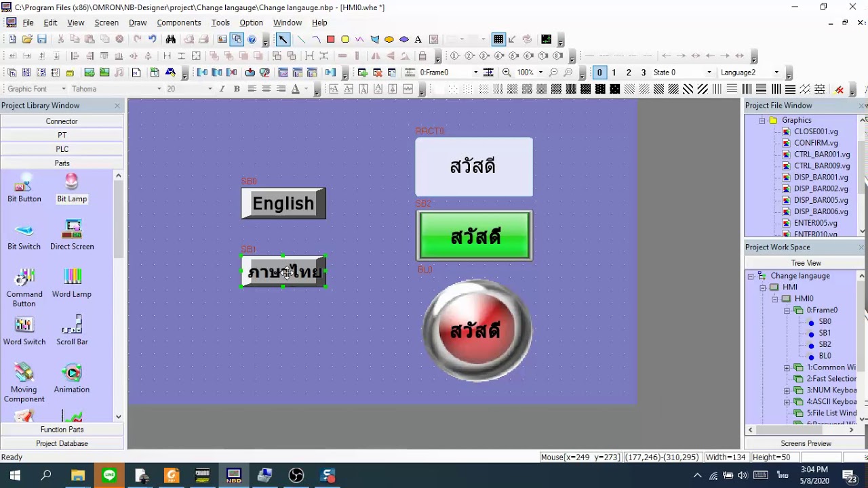Viewport: 868px width, 488px height.
Task: Open Find with the binoculars icon
Action: click(171, 39)
